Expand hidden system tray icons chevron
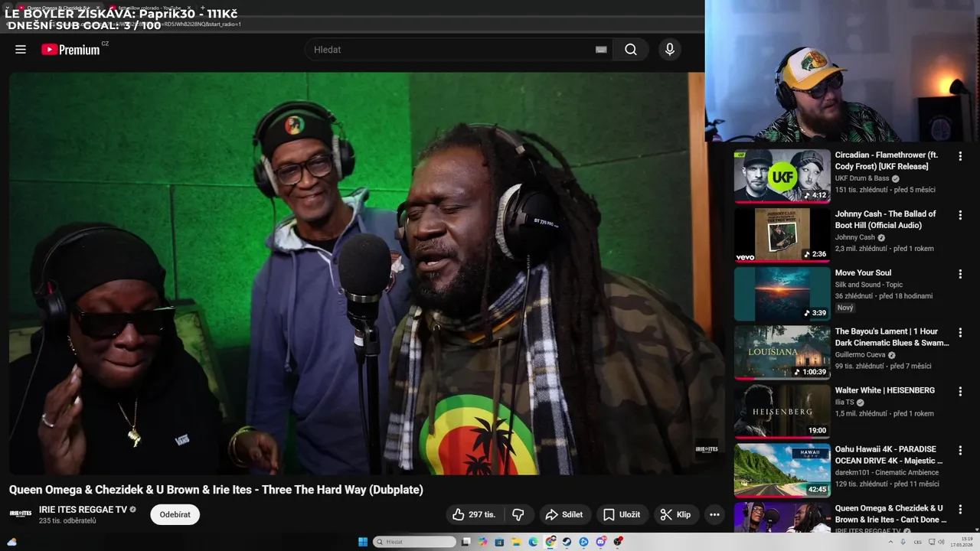This screenshot has width=980, height=551. (891, 542)
